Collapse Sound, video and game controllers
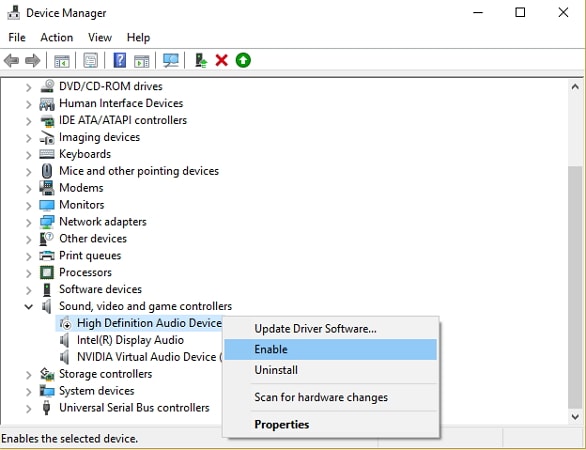 (28, 306)
